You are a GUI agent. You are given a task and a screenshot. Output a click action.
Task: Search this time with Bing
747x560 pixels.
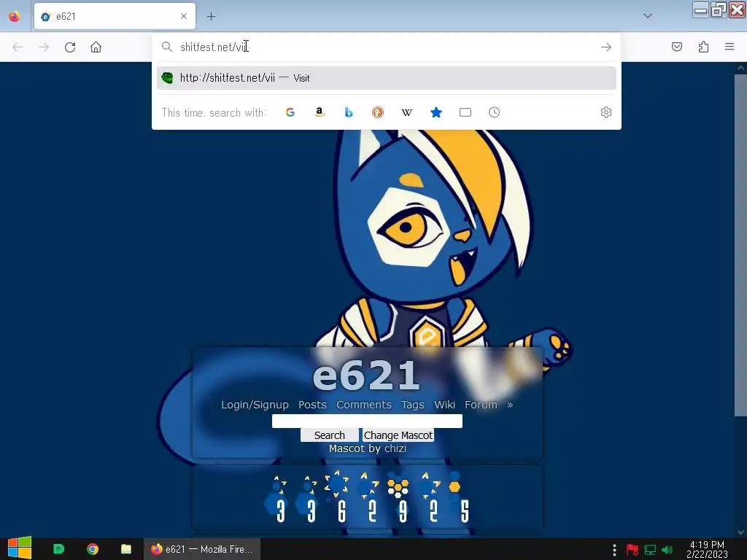point(349,112)
